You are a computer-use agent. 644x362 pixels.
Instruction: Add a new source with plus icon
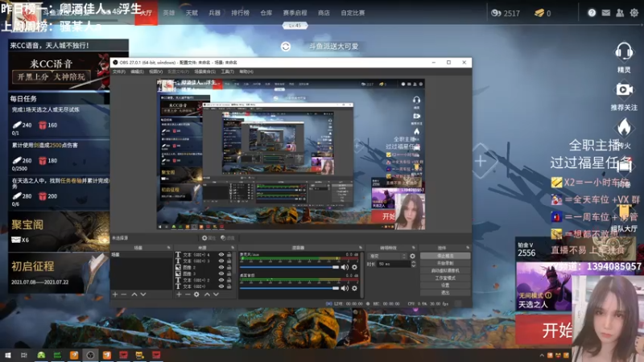pyautogui.click(x=179, y=294)
